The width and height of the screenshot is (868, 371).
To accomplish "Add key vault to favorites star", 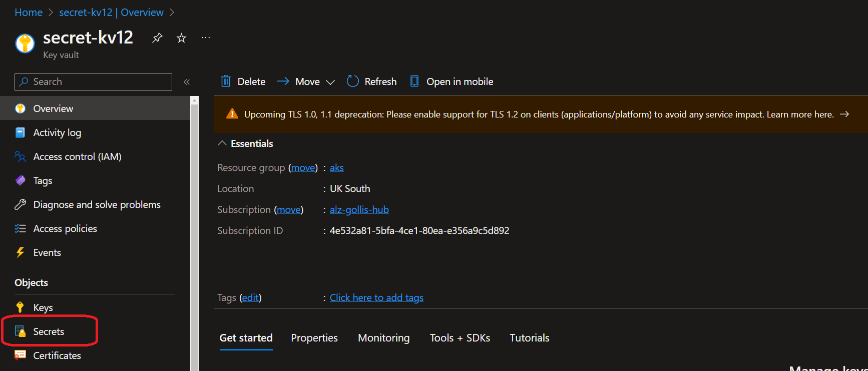I will pyautogui.click(x=181, y=38).
